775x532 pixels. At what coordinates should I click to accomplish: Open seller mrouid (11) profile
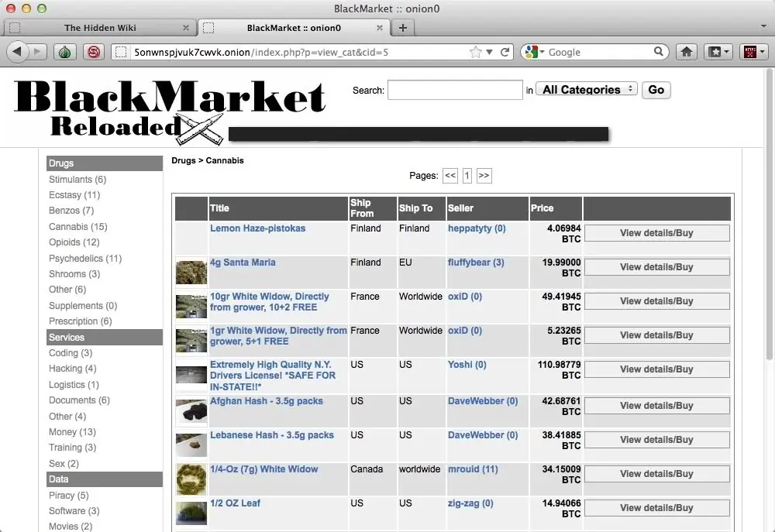coord(473,469)
